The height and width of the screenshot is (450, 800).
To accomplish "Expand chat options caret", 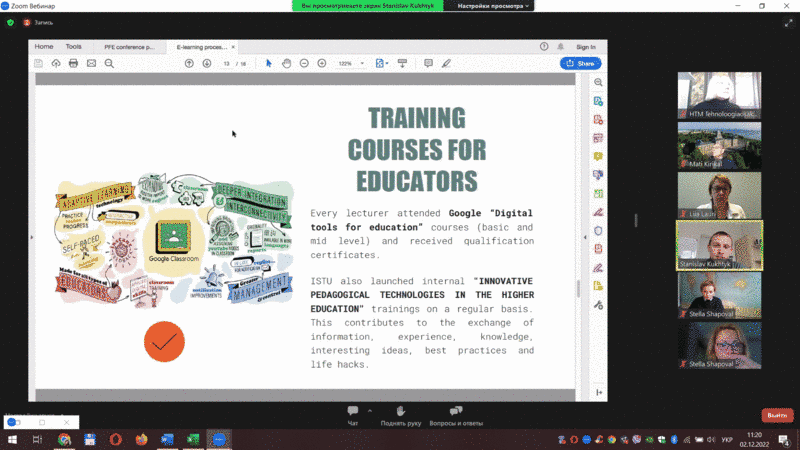I will tap(370, 411).
